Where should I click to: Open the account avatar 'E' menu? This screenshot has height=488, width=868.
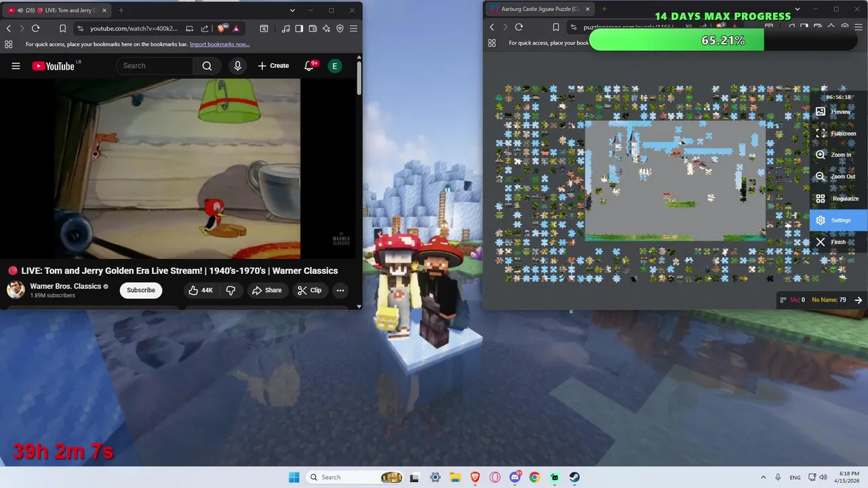[334, 66]
